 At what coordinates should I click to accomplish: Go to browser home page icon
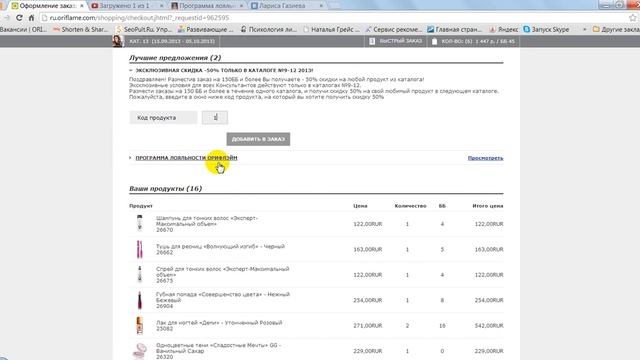pos(31,18)
